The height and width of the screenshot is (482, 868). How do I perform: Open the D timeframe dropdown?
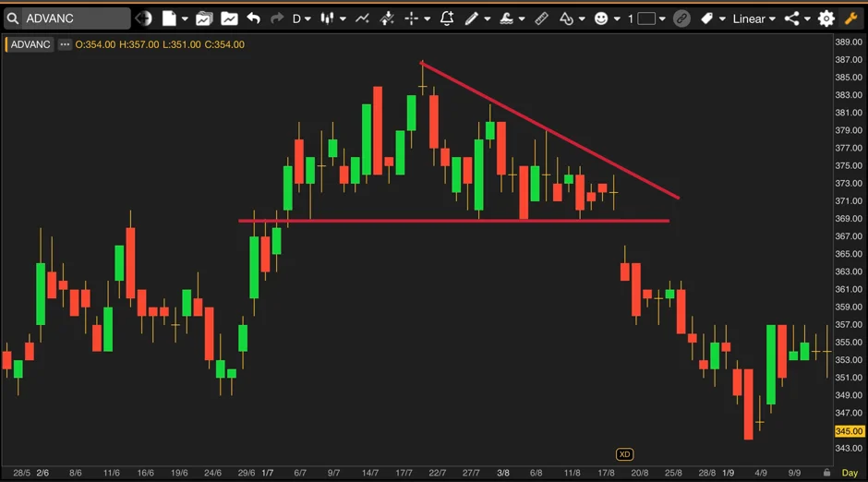point(301,18)
